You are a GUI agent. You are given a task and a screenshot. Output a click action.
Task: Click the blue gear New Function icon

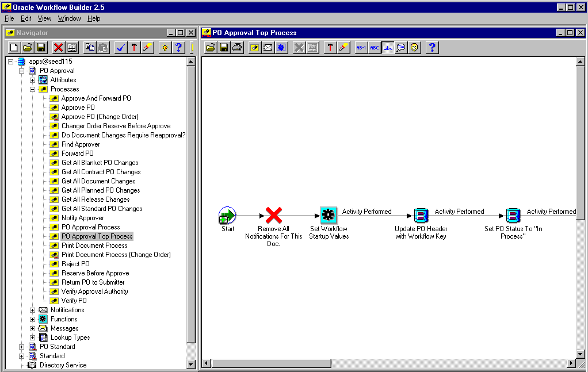point(281,48)
